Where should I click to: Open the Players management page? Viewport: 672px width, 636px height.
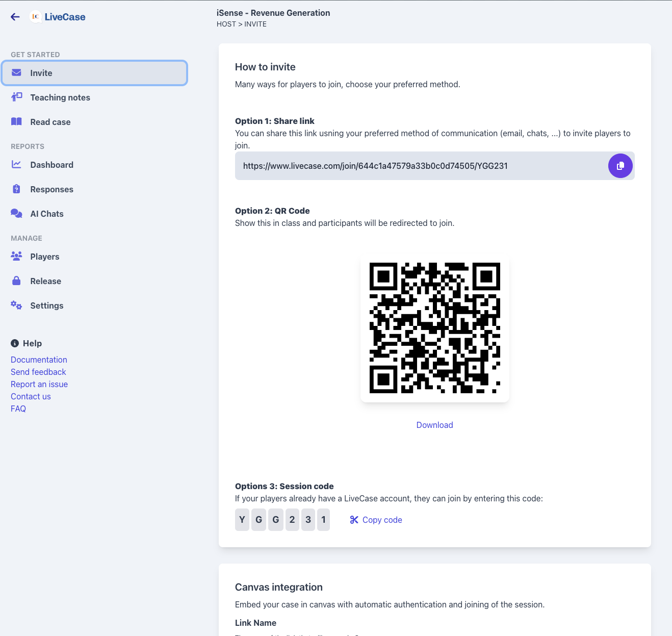[94, 257]
